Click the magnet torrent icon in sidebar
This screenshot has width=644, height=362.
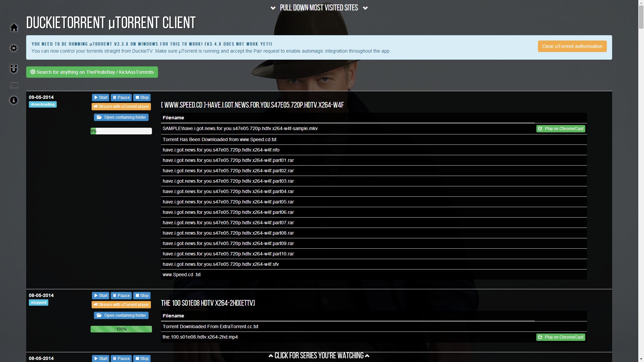[x=14, y=69]
